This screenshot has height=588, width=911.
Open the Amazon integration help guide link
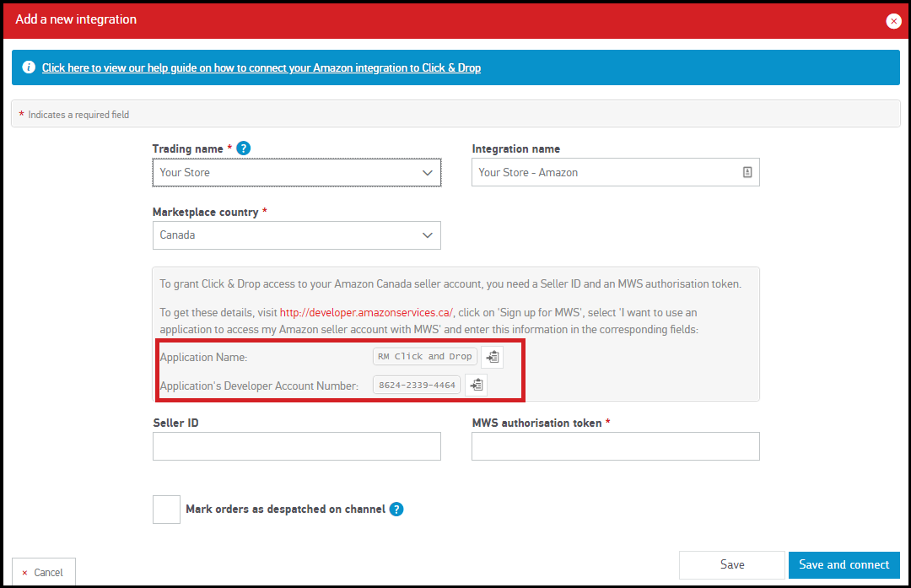click(261, 67)
